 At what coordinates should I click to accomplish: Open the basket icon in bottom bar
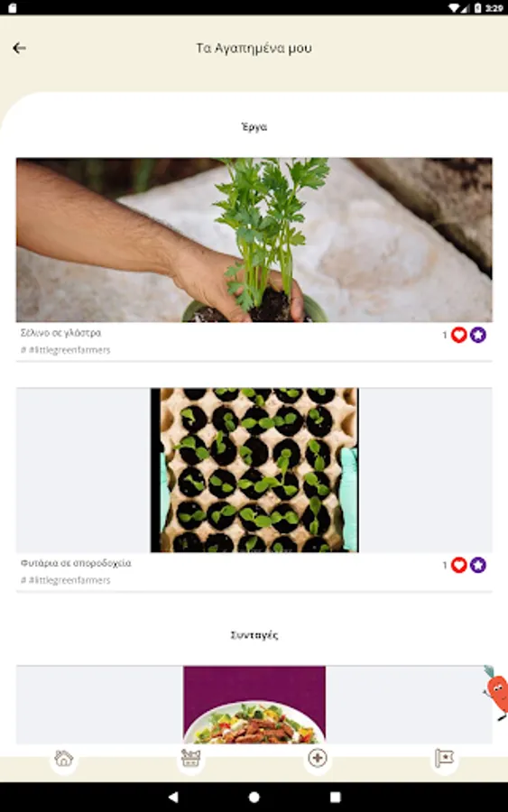[x=190, y=758]
